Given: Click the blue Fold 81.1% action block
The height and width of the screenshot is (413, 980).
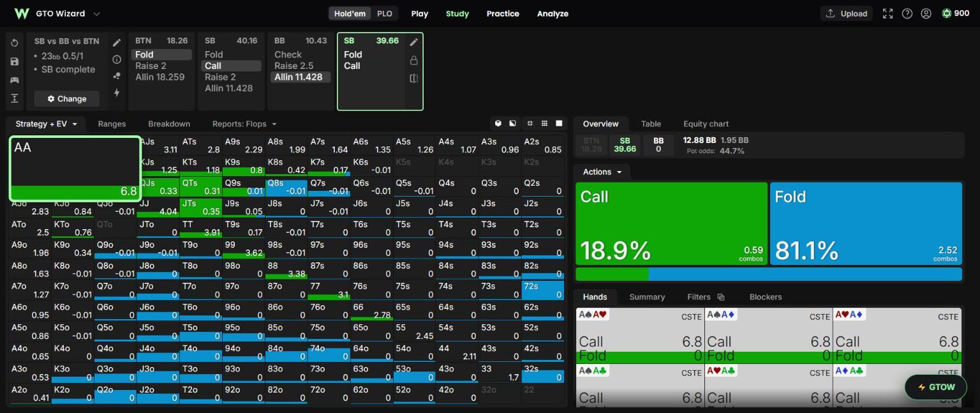Looking at the screenshot, I should click(x=866, y=223).
